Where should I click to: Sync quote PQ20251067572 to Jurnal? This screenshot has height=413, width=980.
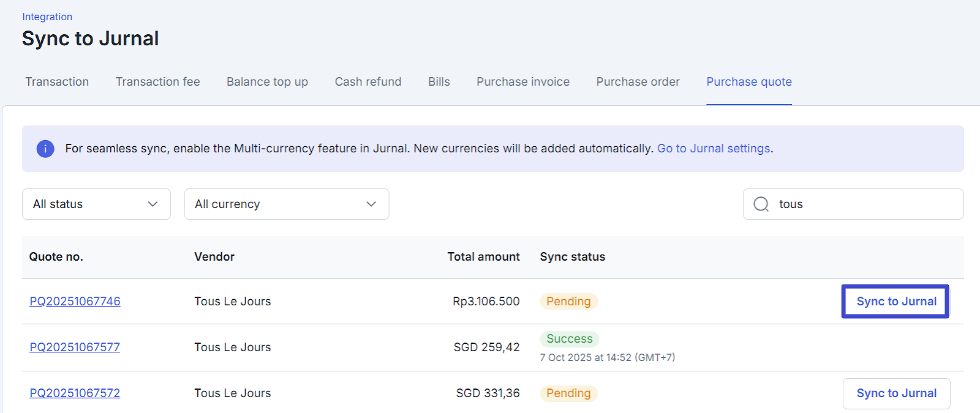(896, 393)
